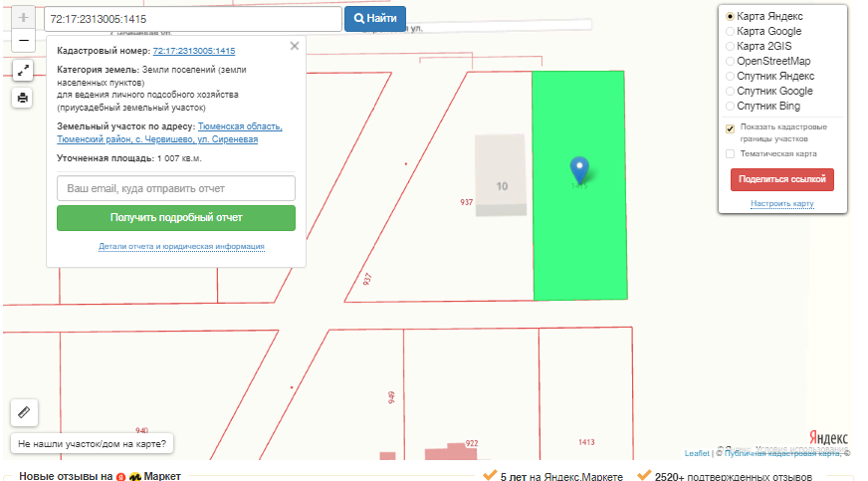868x481 pixels.
Task: Print the map
Action: click(x=24, y=98)
